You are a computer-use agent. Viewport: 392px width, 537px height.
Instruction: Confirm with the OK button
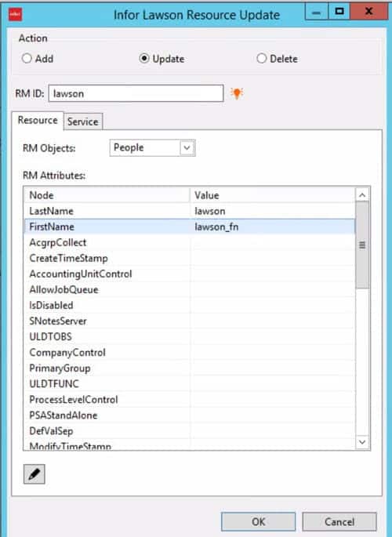click(x=258, y=521)
